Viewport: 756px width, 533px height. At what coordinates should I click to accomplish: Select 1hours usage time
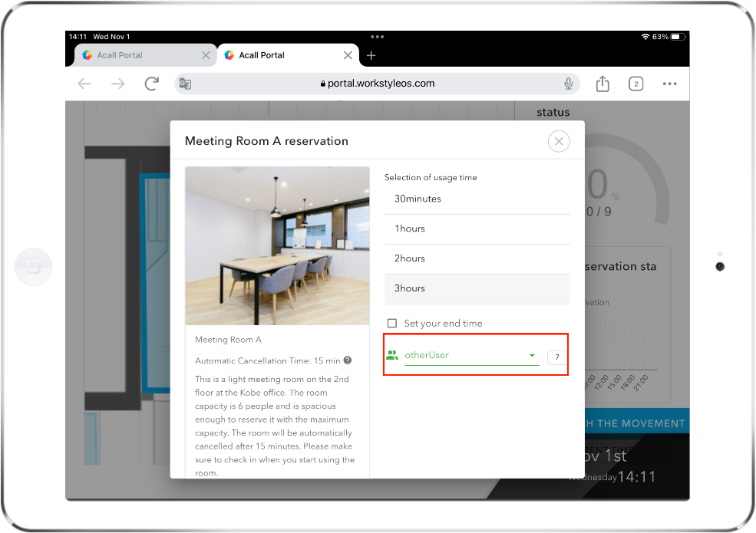coord(477,229)
